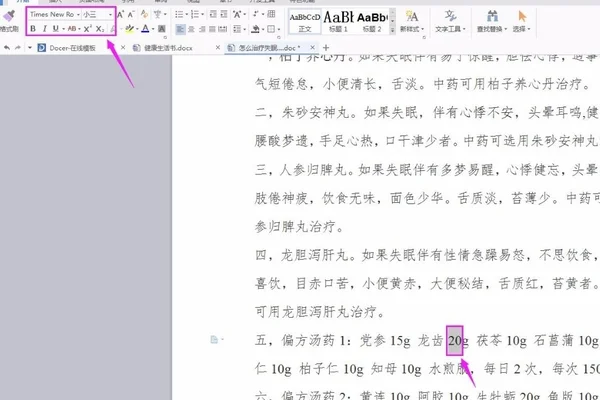Click the underline U icon
The width and height of the screenshot is (600, 400).
[x=56, y=29]
